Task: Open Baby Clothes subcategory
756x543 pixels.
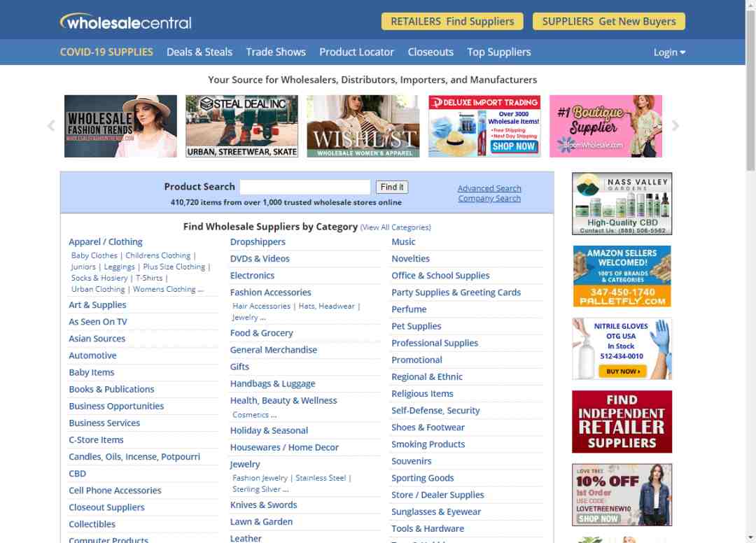Action: tap(94, 255)
